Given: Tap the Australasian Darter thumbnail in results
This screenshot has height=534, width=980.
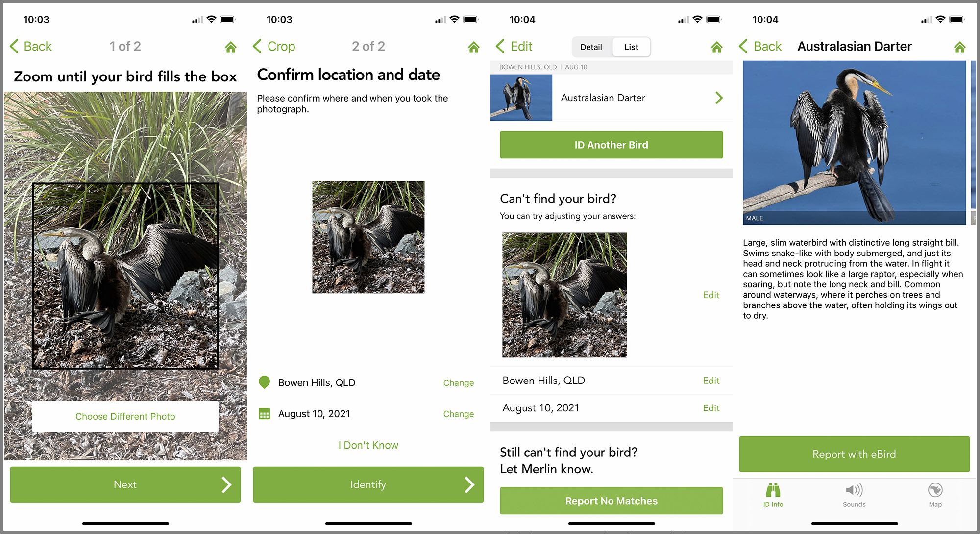Looking at the screenshot, I should 520,97.
